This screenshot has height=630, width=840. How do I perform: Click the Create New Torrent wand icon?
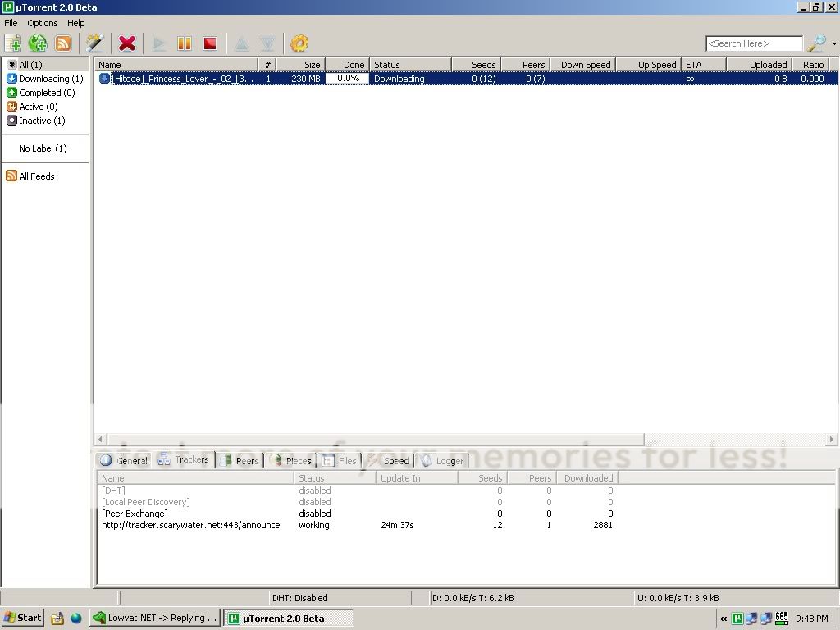click(x=95, y=43)
